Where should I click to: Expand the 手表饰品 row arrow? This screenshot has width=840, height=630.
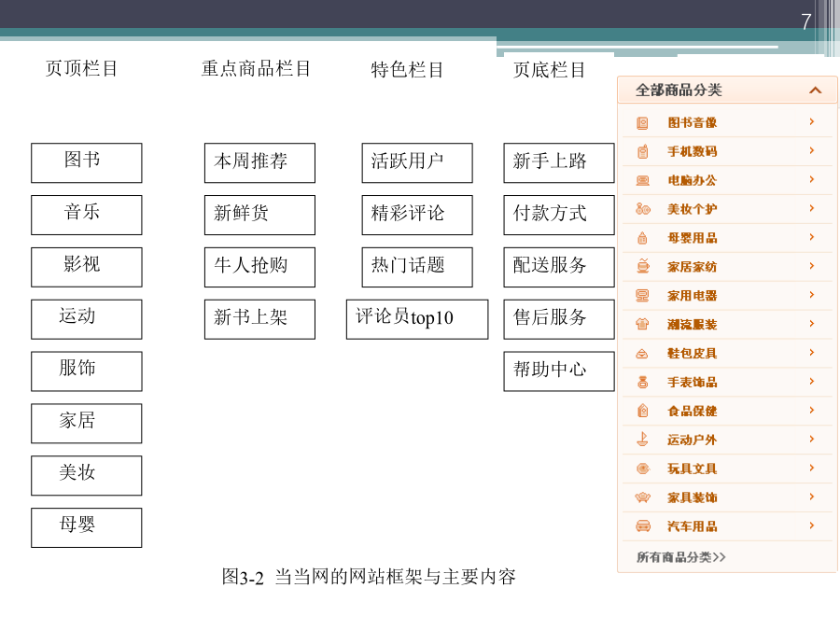pos(812,382)
